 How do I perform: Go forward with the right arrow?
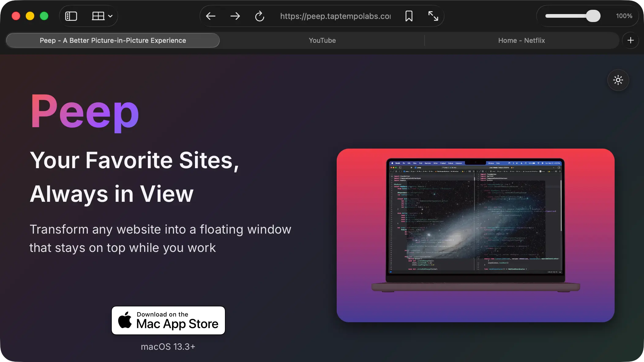coord(235,16)
